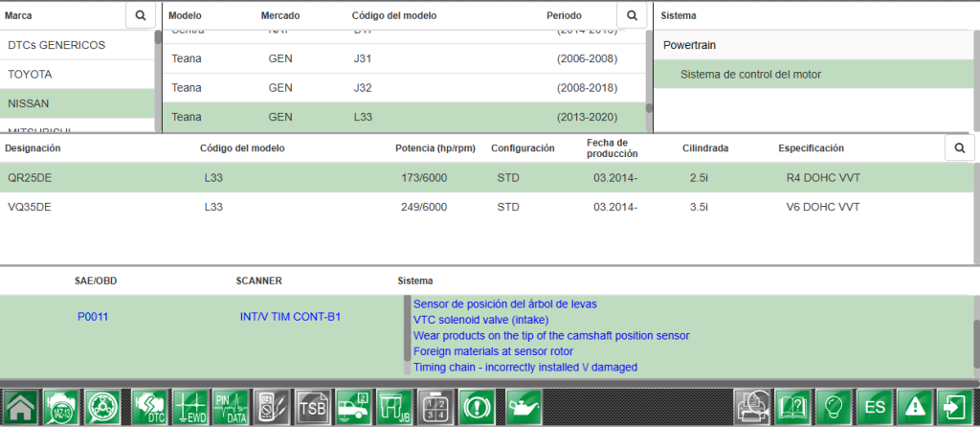This screenshot has height=427, width=980.
Task: Click the print preview icon
Action: point(752,407)
